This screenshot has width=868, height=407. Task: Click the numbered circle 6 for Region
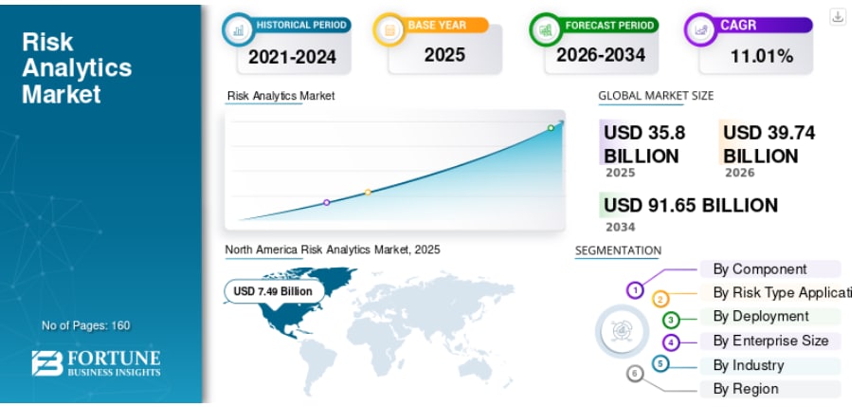[635, 374]
